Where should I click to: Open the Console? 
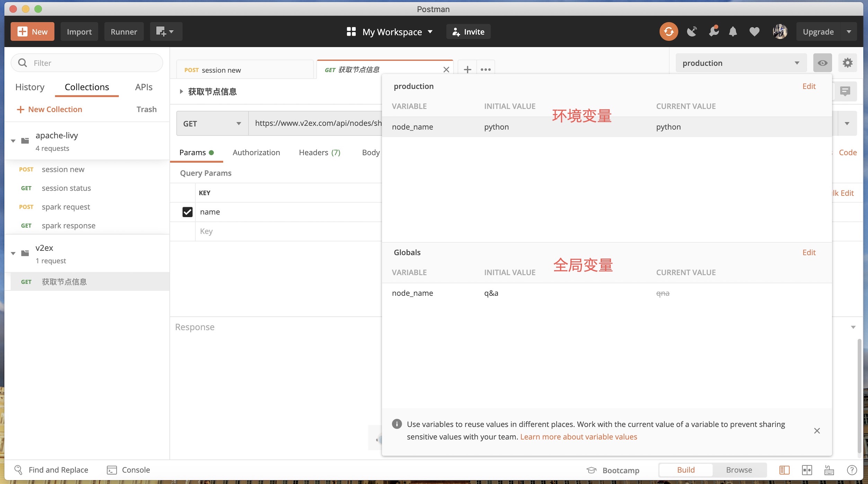129,470
